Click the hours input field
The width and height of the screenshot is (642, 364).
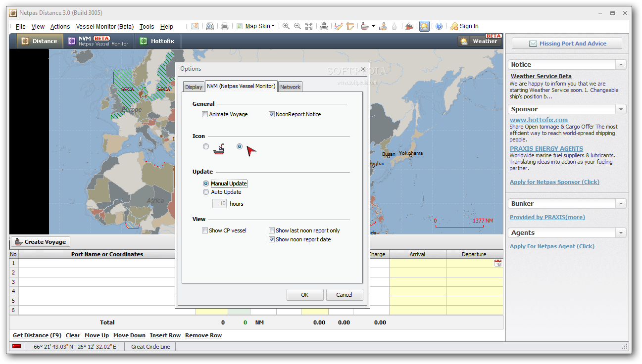tap(219, 203)
